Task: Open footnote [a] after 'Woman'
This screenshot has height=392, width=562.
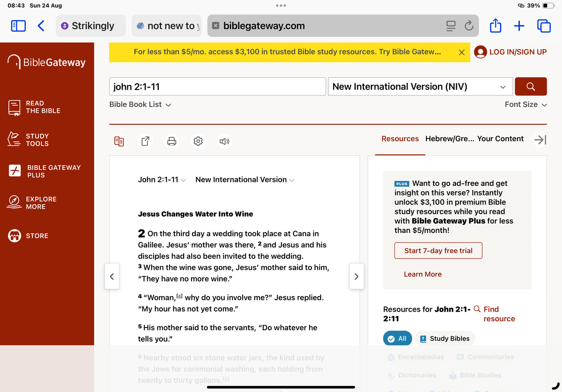Action: point(179,296)
